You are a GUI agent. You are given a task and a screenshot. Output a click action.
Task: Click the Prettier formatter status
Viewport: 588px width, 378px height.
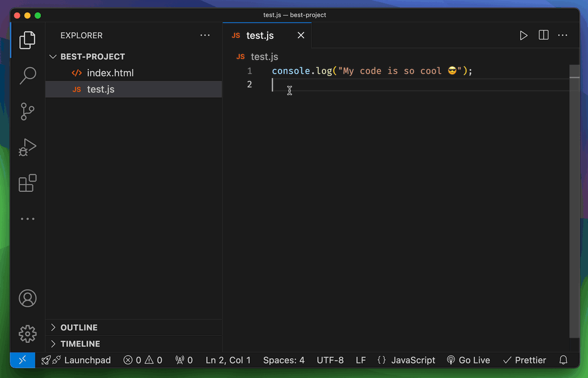point(524,360)
